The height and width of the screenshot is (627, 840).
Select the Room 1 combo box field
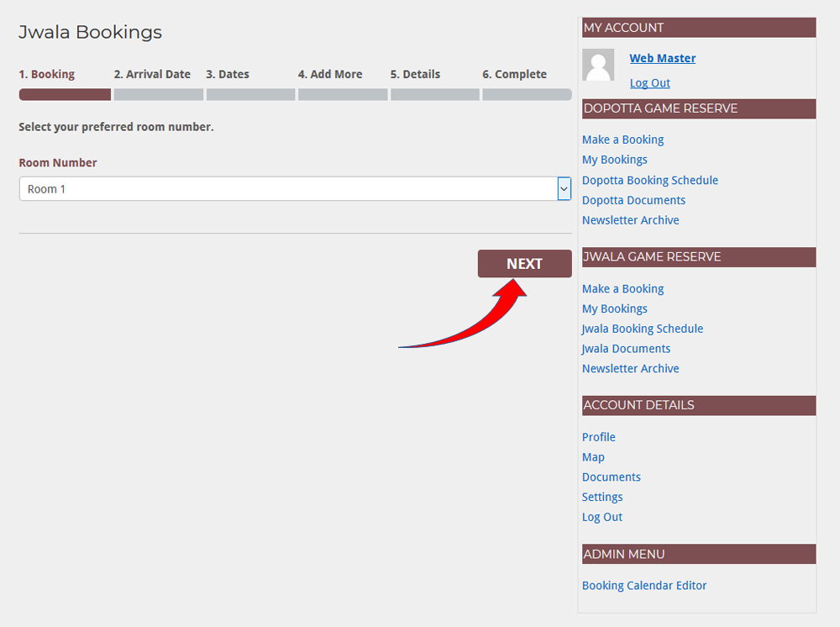click(287, 189)
